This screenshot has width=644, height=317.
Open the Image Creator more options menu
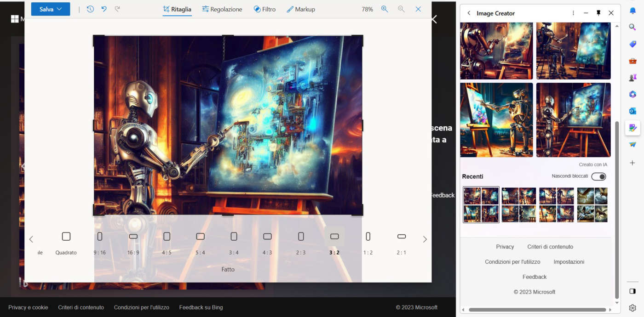pos(573,13)
